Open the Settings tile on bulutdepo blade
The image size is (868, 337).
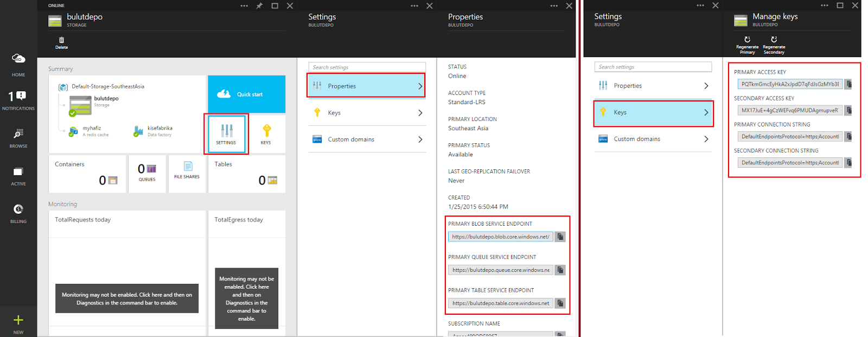226,133
